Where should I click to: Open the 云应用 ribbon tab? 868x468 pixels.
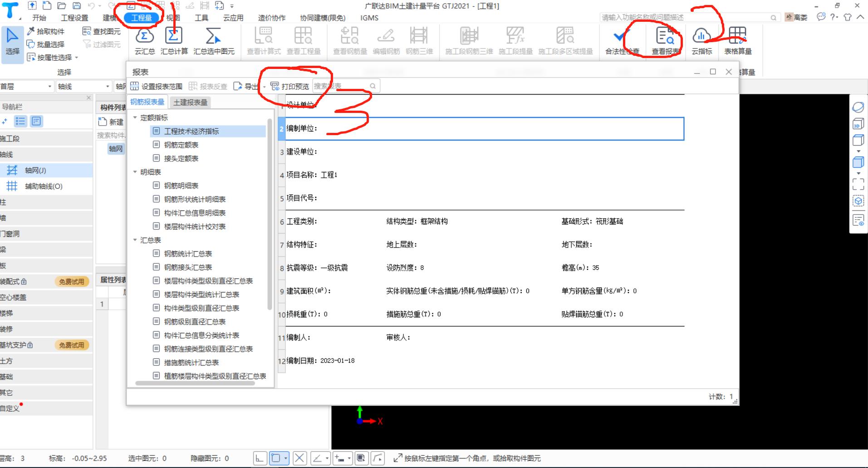tap(233, 18)
